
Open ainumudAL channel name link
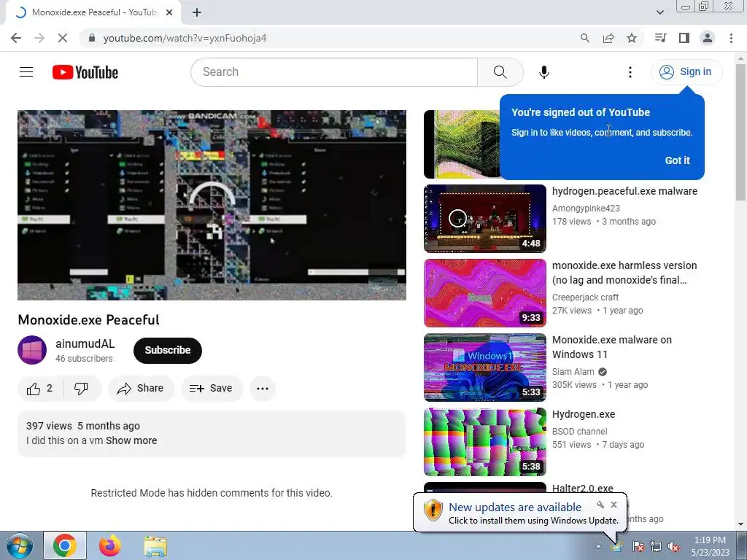click(85, 344)
